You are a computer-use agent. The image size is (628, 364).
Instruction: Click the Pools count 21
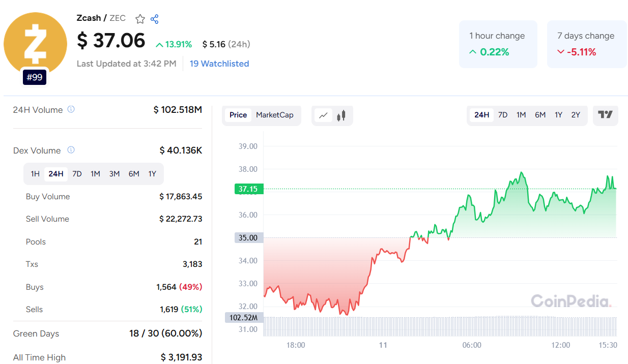[198, 241]
